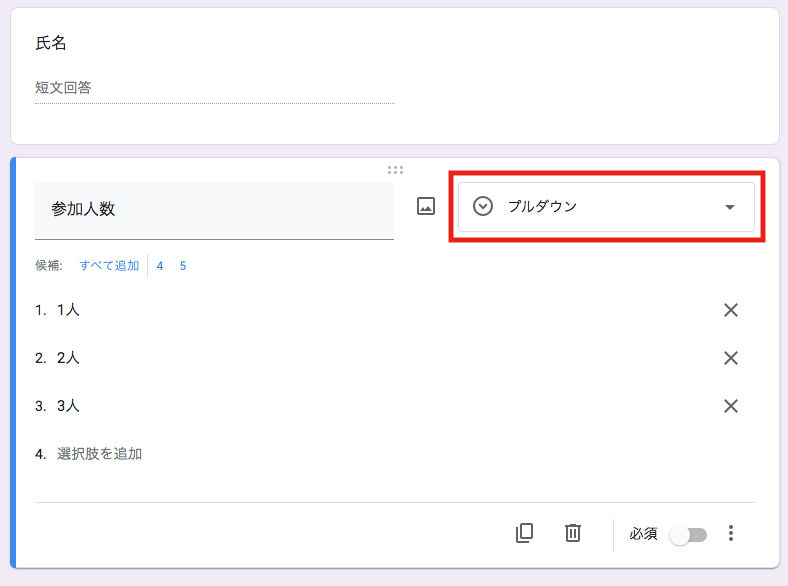Edit the 3人 option text

click(x=69, y=406)
